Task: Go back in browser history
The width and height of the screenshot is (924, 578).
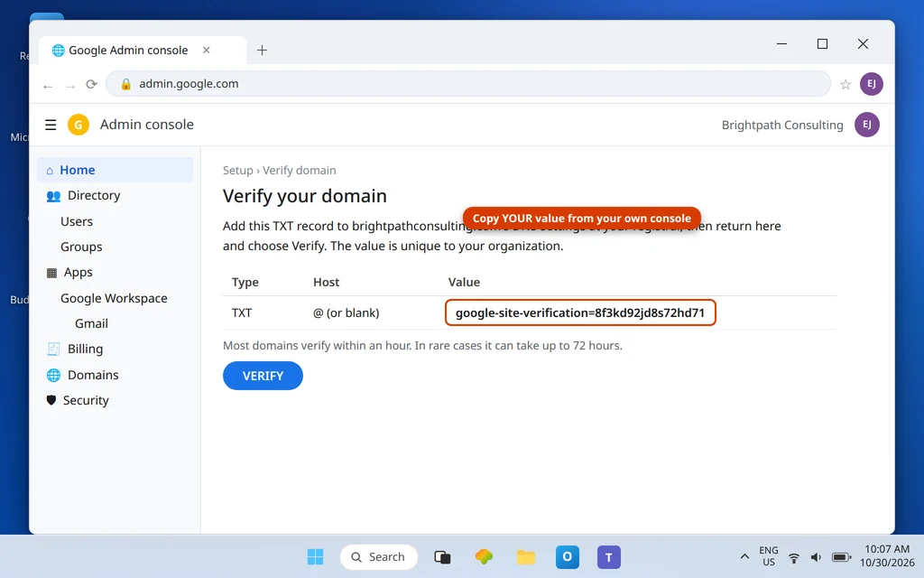Action: 48,86
